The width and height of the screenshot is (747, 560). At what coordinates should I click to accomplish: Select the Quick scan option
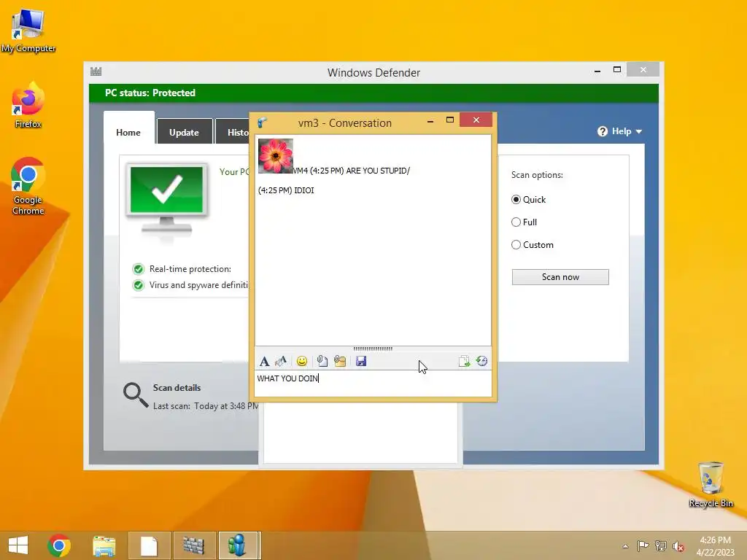[x=516, y=200]
